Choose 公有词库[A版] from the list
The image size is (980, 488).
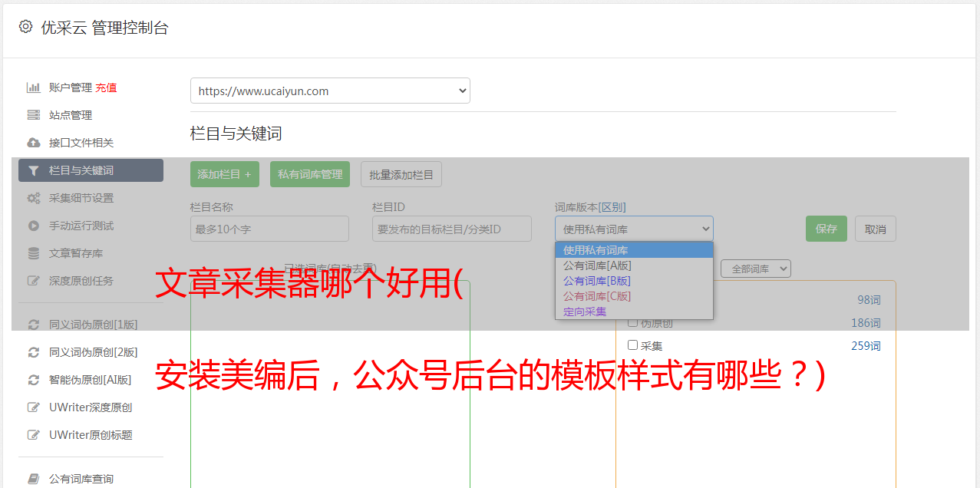[x=634, y=265]
